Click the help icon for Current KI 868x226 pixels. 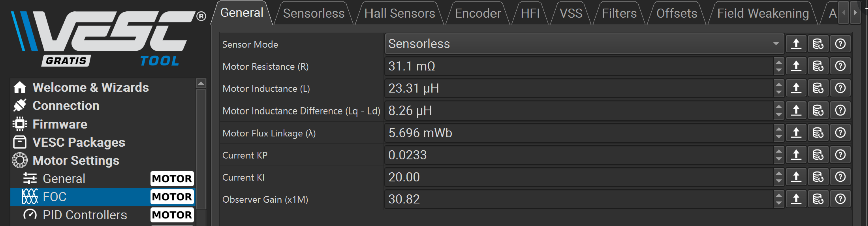(840, 177)
